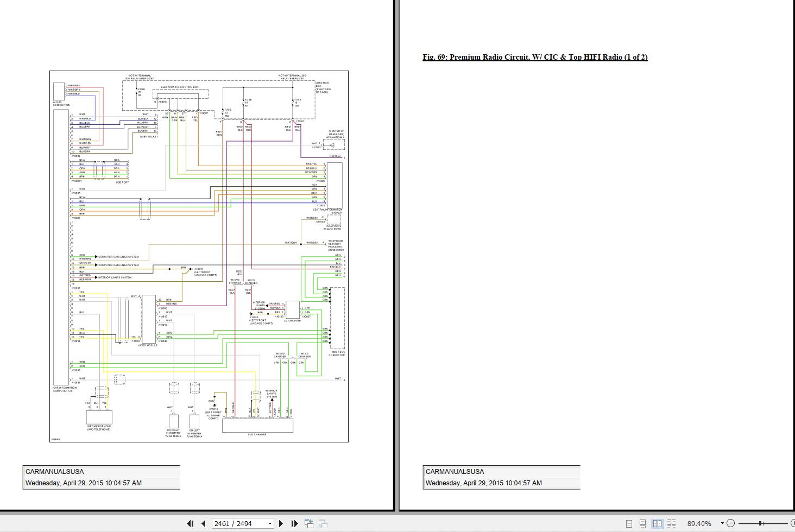Enable book view with continuous facing pages
This screenshot has width=795, height=532.
tap(672, 523)
